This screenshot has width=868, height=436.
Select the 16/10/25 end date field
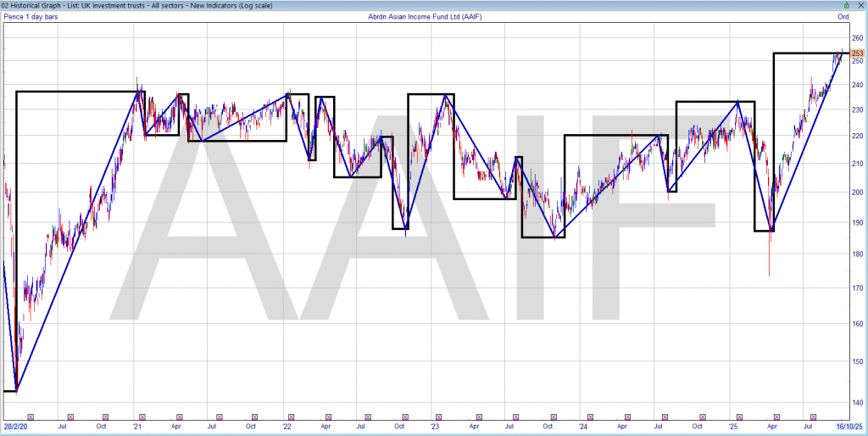point(849,426)
